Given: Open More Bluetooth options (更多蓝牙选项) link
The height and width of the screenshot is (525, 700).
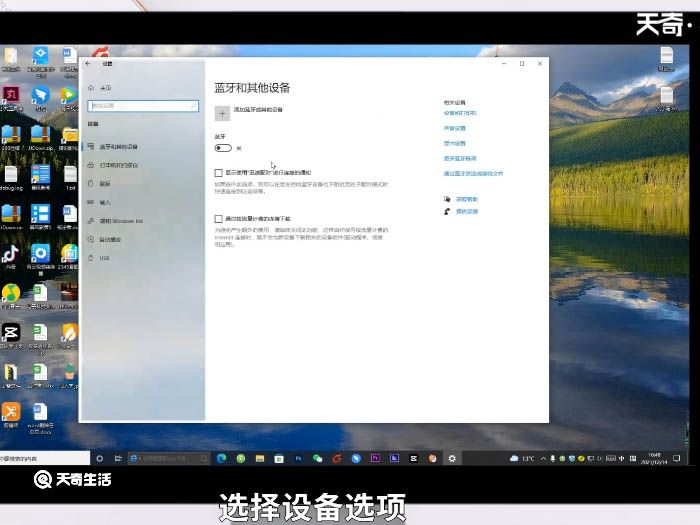Looking at the screenshot, I should click(x=460, y=158).
